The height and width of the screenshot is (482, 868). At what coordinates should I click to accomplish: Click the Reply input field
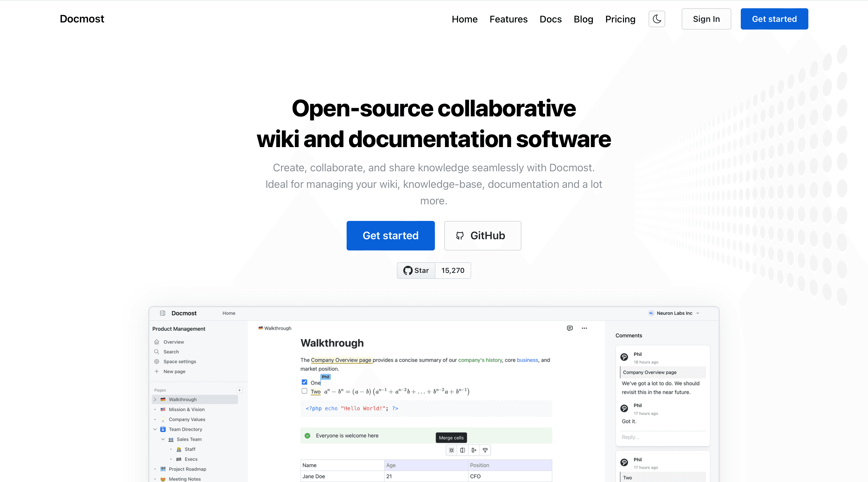coord(663,437)
